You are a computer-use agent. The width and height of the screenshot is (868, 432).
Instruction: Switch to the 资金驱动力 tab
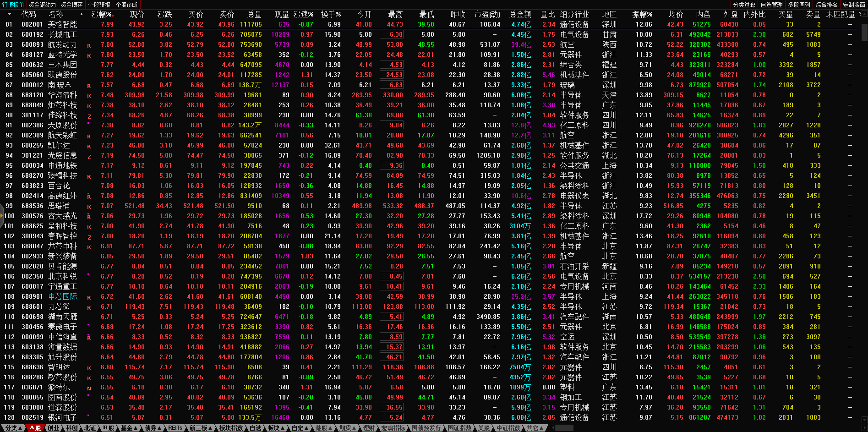coord(42,5)
